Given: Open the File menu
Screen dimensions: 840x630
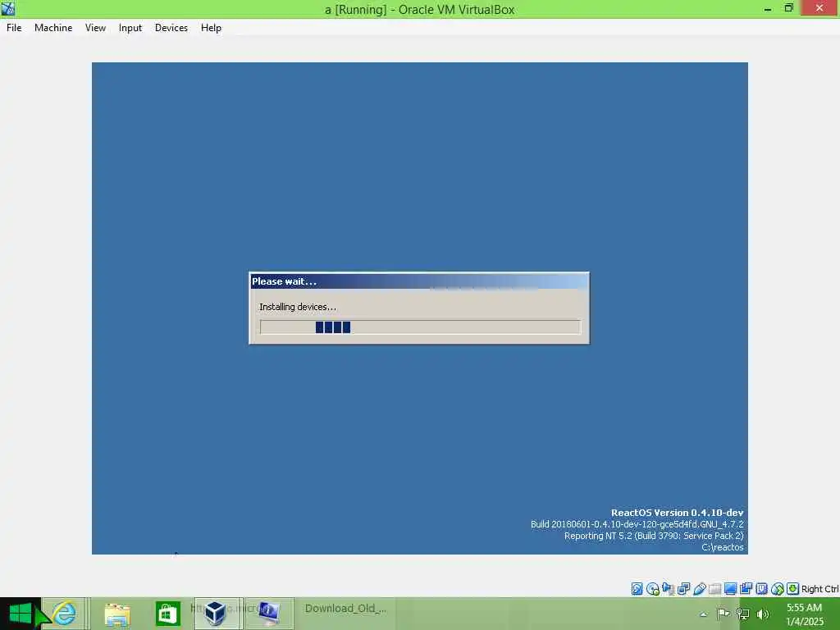Looking at the screenshot, I should point(14,28).
